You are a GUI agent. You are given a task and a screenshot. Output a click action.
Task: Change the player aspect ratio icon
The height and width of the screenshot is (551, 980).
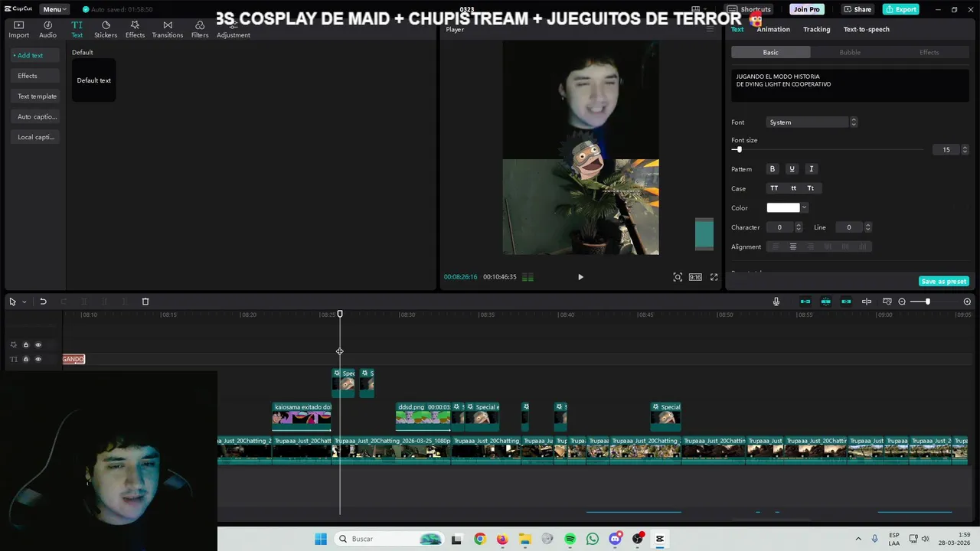695,277
